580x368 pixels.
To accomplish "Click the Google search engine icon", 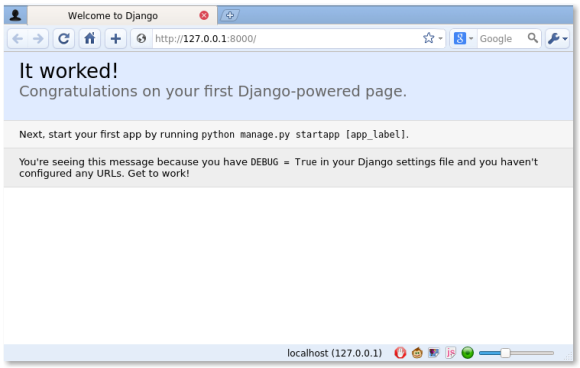I will click(459, 38).
